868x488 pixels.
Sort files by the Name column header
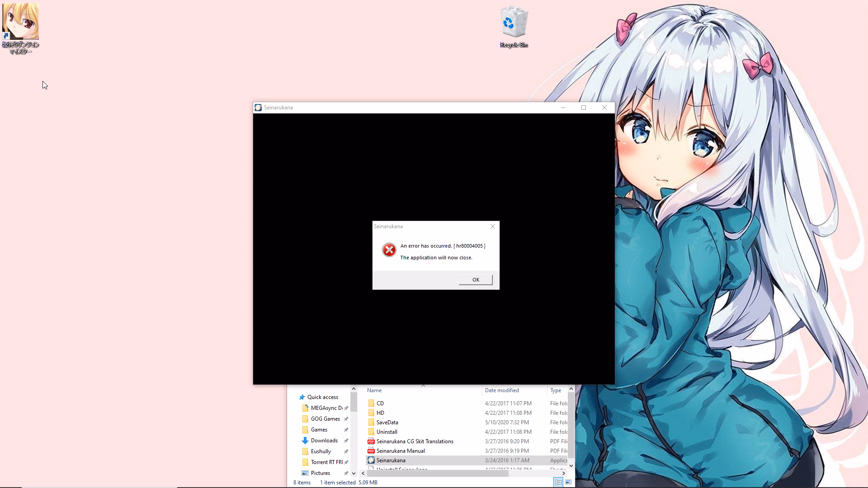374,390
